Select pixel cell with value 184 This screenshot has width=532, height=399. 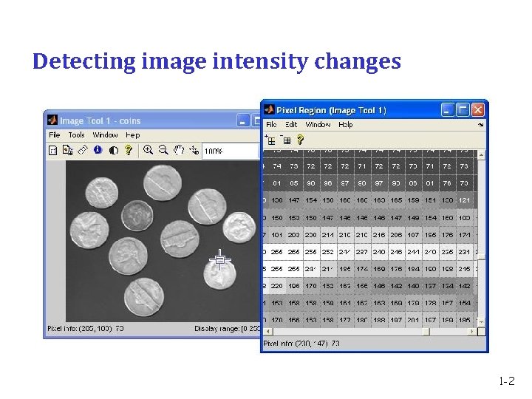[x=413, y=269]
